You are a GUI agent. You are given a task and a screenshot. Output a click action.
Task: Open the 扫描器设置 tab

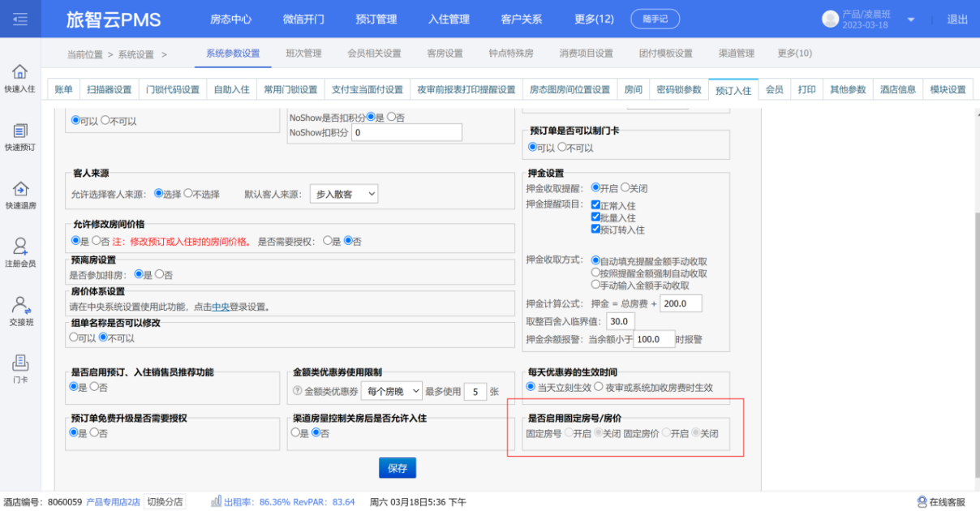[x=110, y=90]
